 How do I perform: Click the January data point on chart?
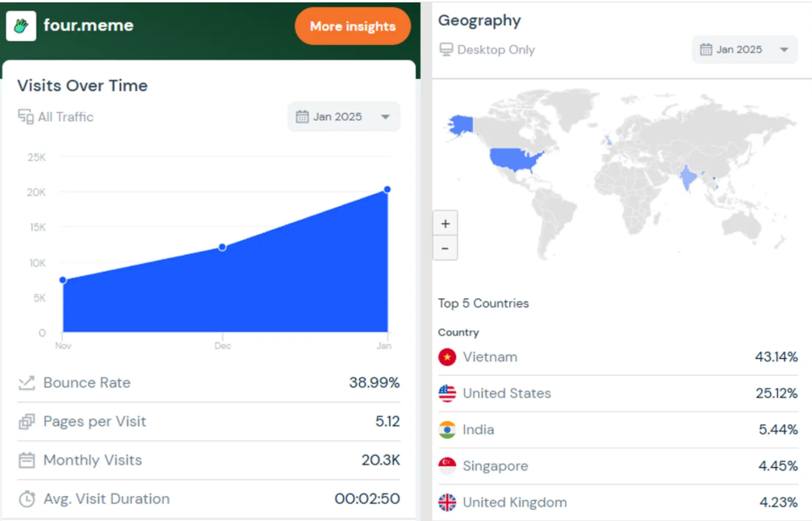(387, 190)
